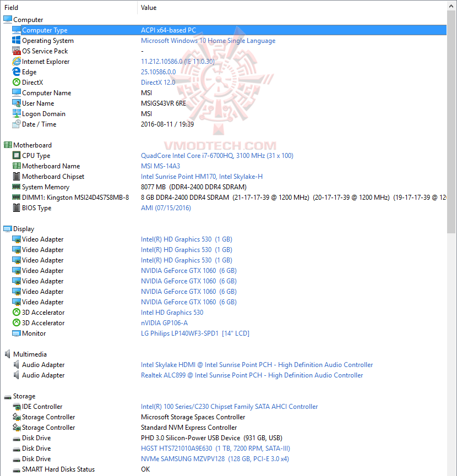The width and height of the screenshot is (457, 476).
Task: Click the Edge browser icon
Action: point(17,72)
